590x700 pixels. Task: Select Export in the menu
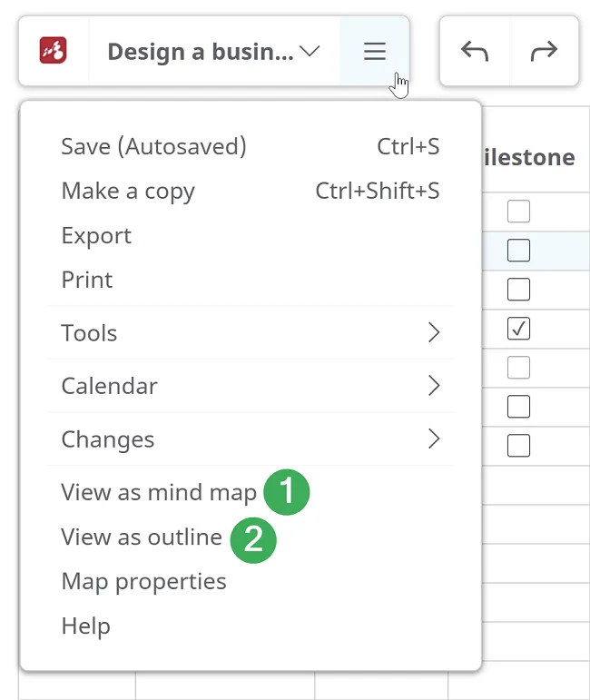click(x=96, y=235)
